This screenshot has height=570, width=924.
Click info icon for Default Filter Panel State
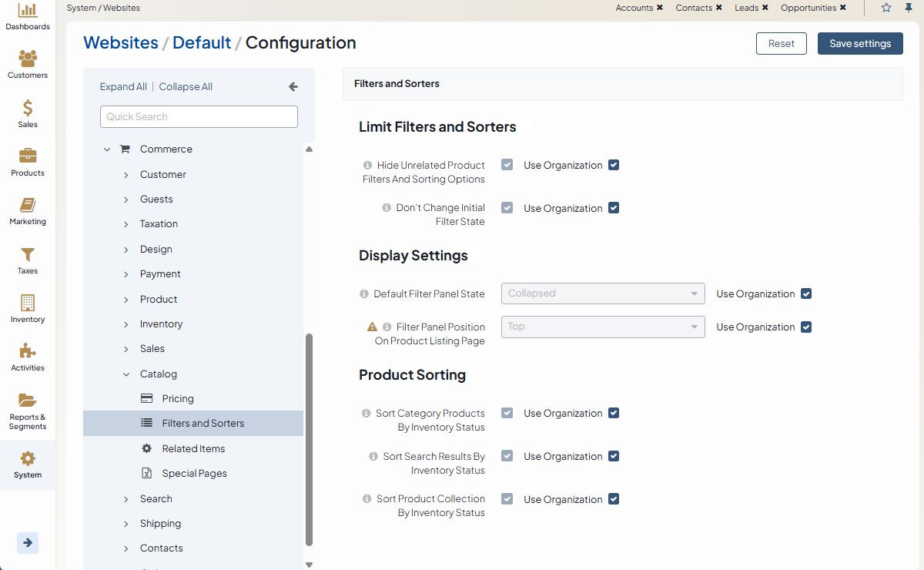tap(364, 293)
